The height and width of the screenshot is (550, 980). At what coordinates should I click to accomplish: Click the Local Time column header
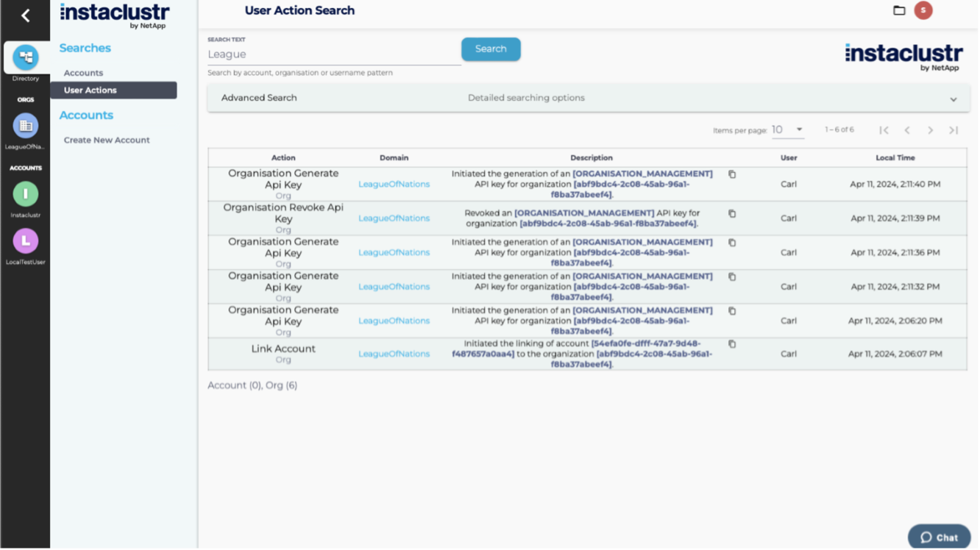(x=896, y=158)
